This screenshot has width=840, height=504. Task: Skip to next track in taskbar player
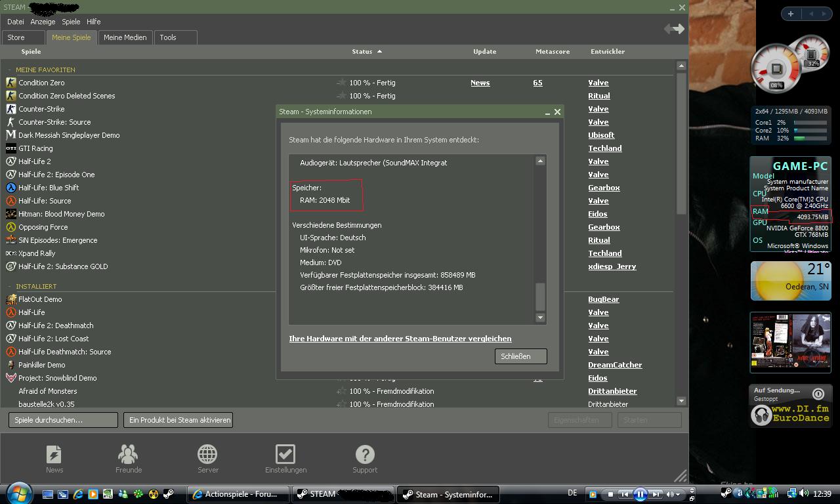[656, 494]
